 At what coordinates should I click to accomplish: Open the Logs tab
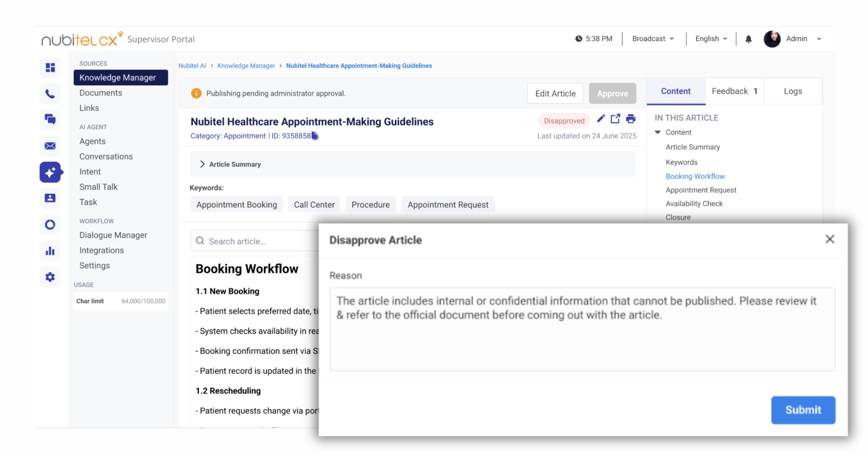[x=793, y=91]
